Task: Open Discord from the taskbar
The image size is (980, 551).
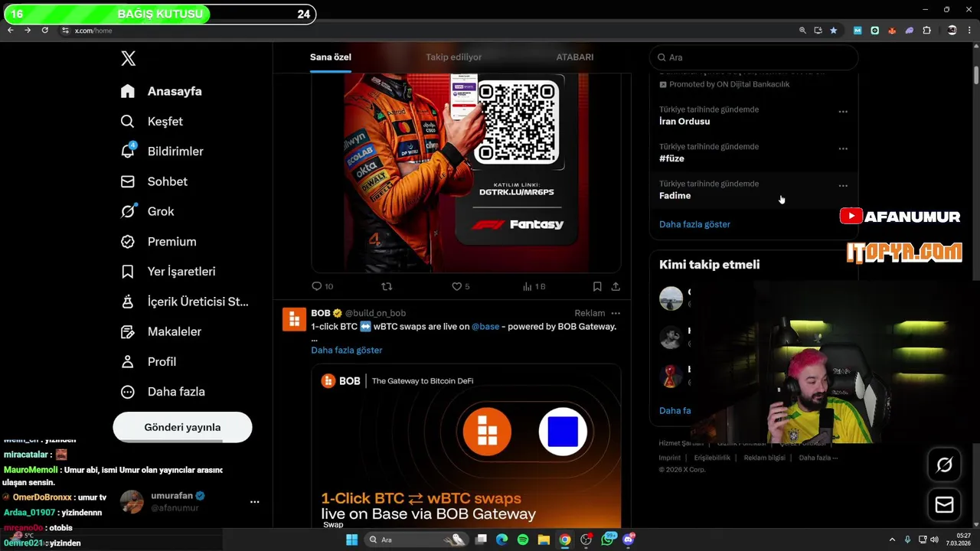Action: [x=629, y=540]
